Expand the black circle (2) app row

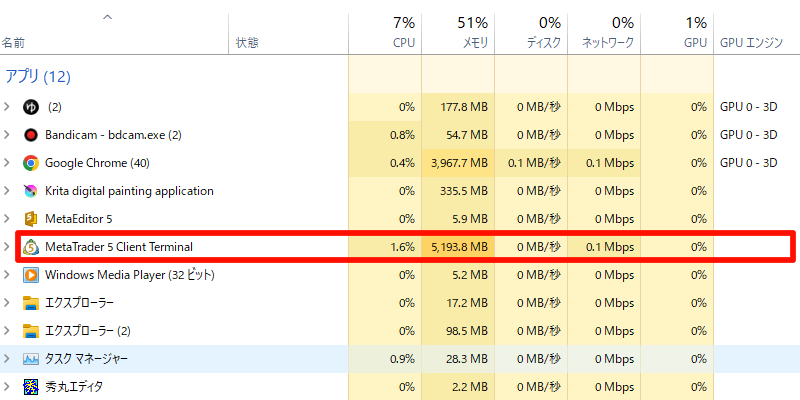point(7,107)
